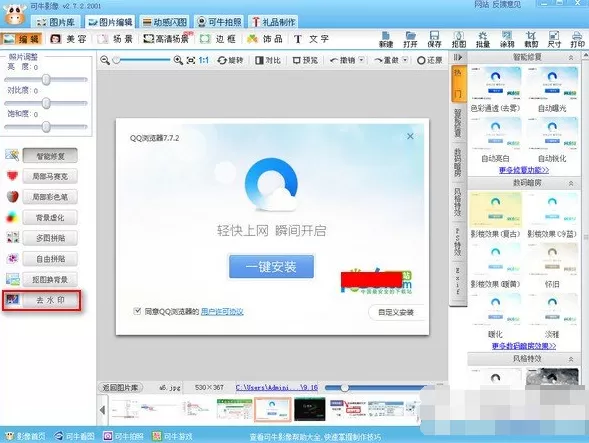Open the undo history dropdown arrow
This screenshot has height=443, width=589.
361,60
